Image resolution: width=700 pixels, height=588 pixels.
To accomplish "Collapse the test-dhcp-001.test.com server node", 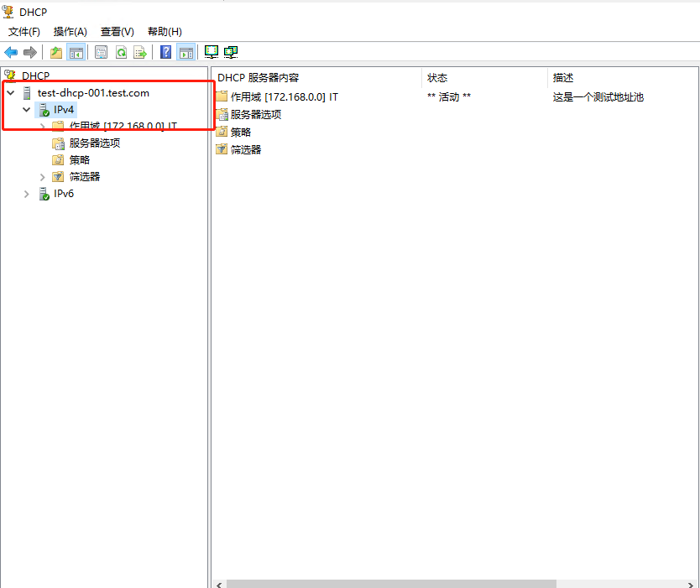I will click(x=11, y=93).
